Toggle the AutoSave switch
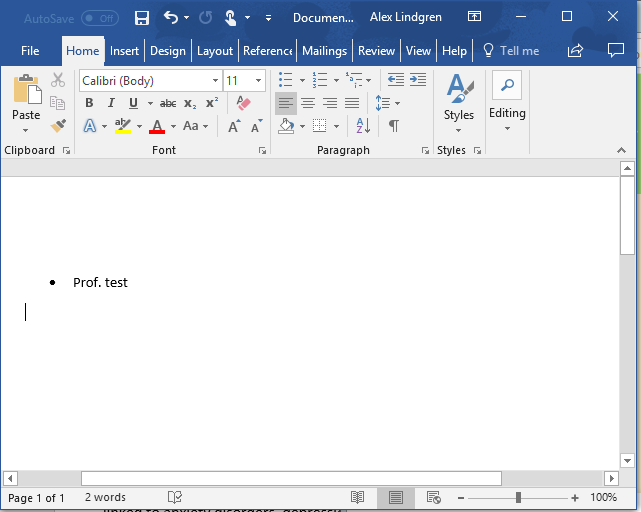 click(x=100, y=18)
